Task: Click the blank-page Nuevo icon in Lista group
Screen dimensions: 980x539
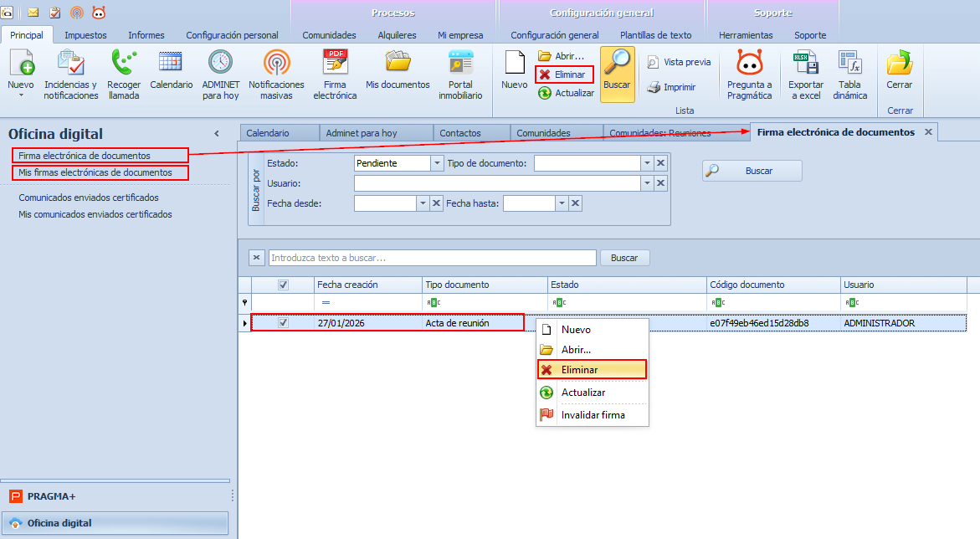Action: click(515, 63)
